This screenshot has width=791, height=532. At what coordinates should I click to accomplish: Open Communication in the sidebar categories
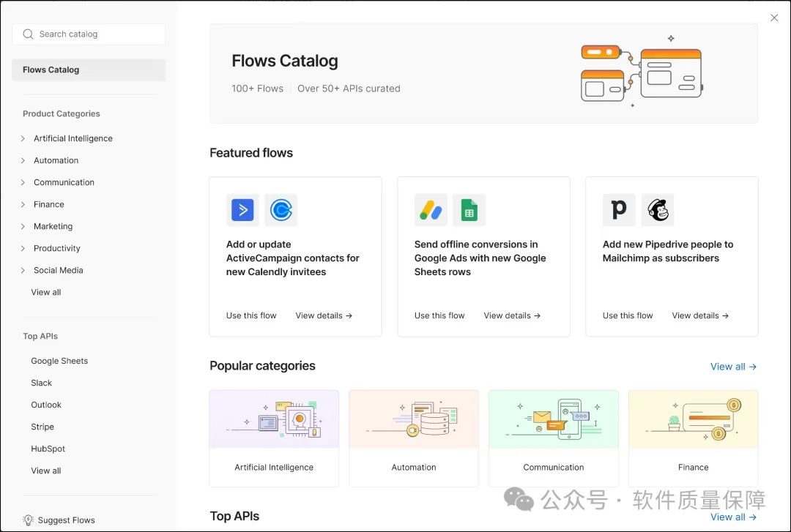click(64, 182)
